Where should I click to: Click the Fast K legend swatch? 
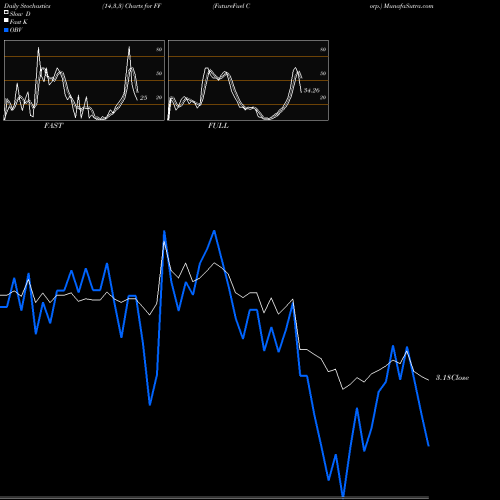[x=6, y=21]
